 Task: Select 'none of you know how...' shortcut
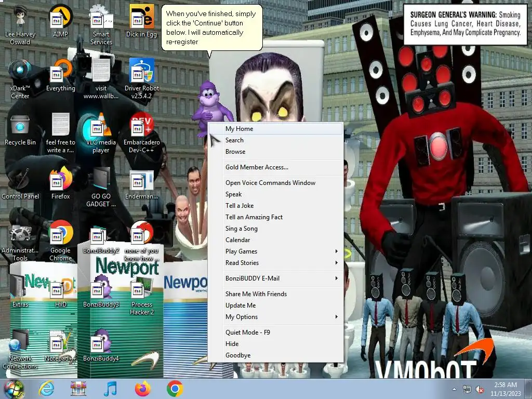(141, 242)
